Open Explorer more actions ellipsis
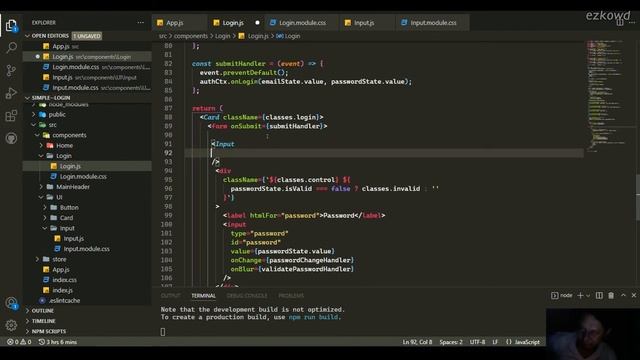Image resolution: width=640 pixels, height=360 pixels. click(140, 22)
